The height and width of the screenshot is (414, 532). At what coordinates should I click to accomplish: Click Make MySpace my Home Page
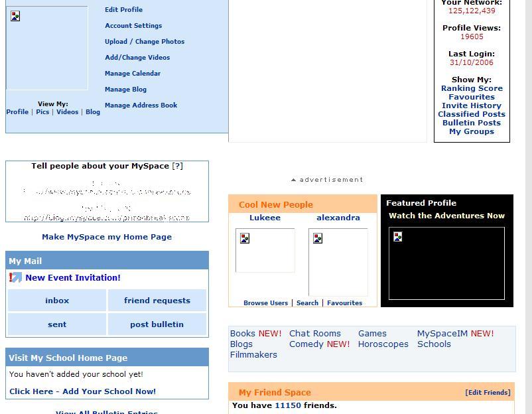pyautogui.click(x=107, y=237)
